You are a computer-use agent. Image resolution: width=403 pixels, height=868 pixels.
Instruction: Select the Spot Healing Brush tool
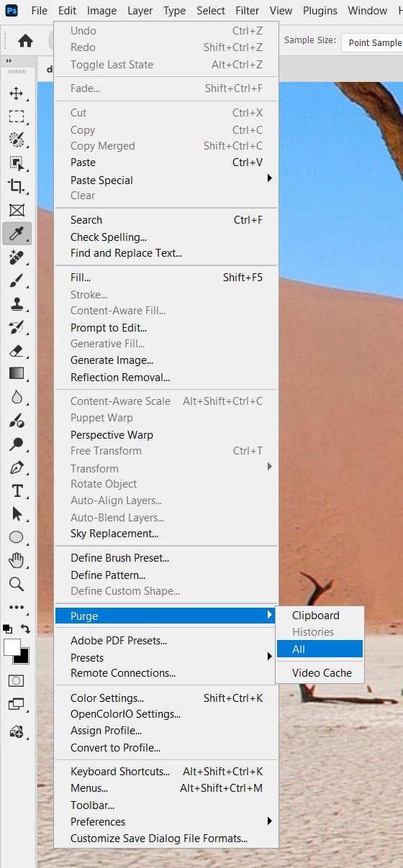[x=17, y=257]
